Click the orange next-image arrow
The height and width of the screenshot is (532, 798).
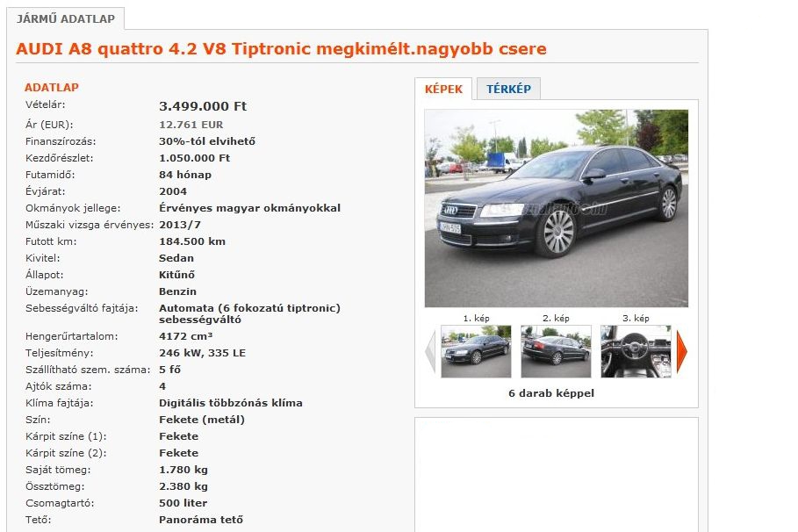click(x=682, y=351)
